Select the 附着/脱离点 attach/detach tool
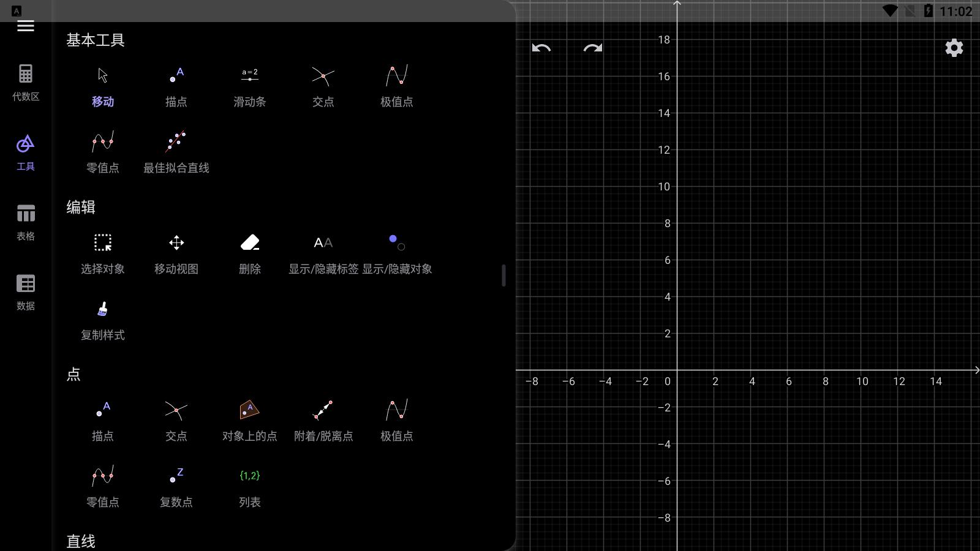This screenshot has width=980, height=551. click(x=323, y=420)
